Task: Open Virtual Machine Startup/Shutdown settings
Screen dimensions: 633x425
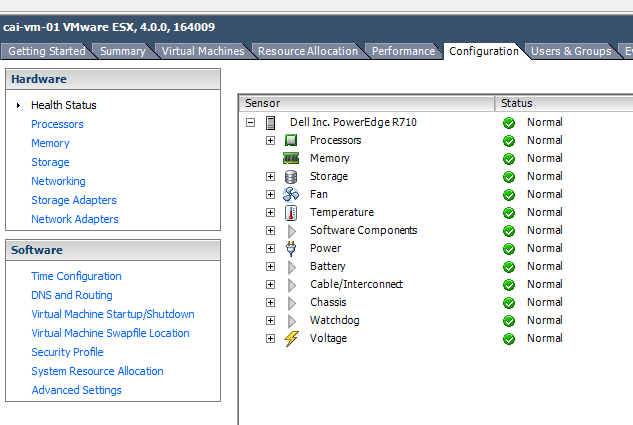Action: coord(113,314)
